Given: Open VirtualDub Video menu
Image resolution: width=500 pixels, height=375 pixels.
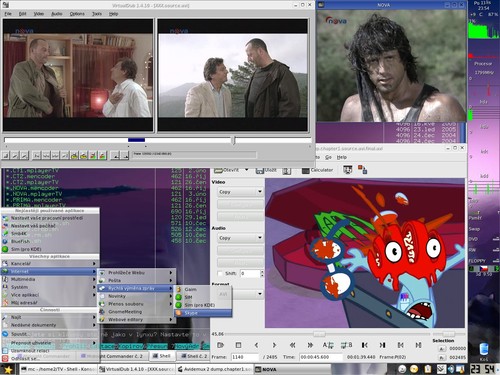Looking at the screenshot, I should coord(39,14).
